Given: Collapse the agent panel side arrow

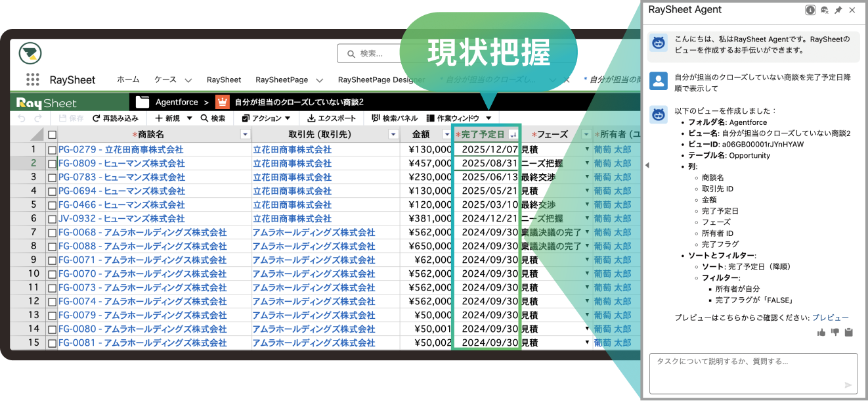Looking at the screenshot, I should [x=647, y=165].
